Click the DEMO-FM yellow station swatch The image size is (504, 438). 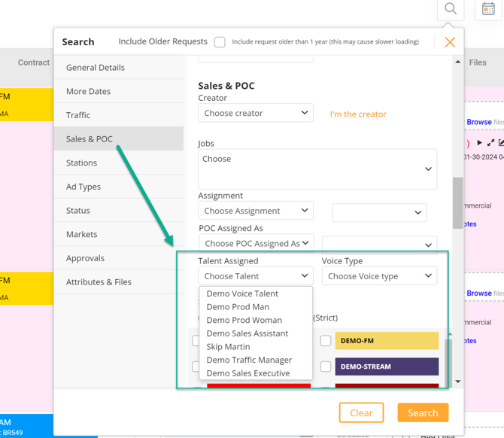point(387,341)
